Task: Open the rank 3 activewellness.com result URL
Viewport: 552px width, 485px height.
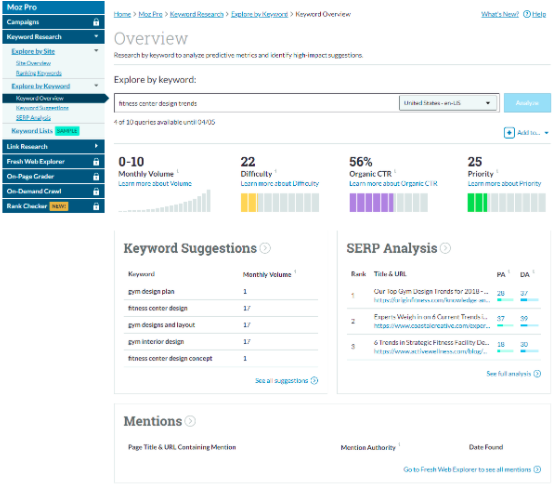Action: point(431,351)
